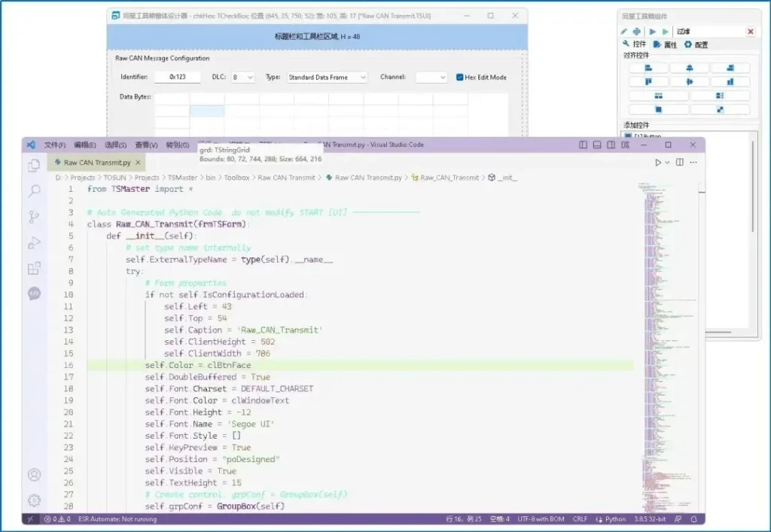Open the Channel dropdown
Image resolution: width=771 pixels, height=532 pixels.
pyautogui.click(x=431, y=78)
